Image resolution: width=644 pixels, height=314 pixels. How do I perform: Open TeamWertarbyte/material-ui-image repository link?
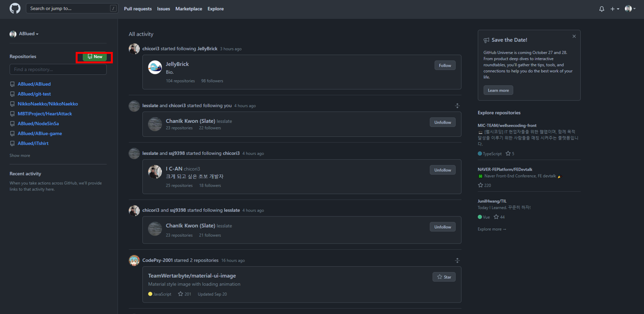192,275
